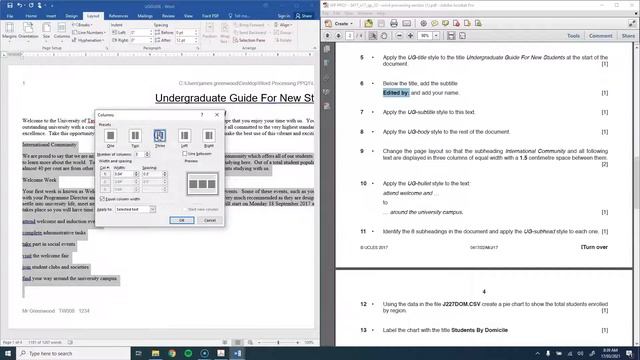This screenshot has height=360, width=640.
Task: Click Acrobat's email envelope icon
Action: [x=407, y=24]
